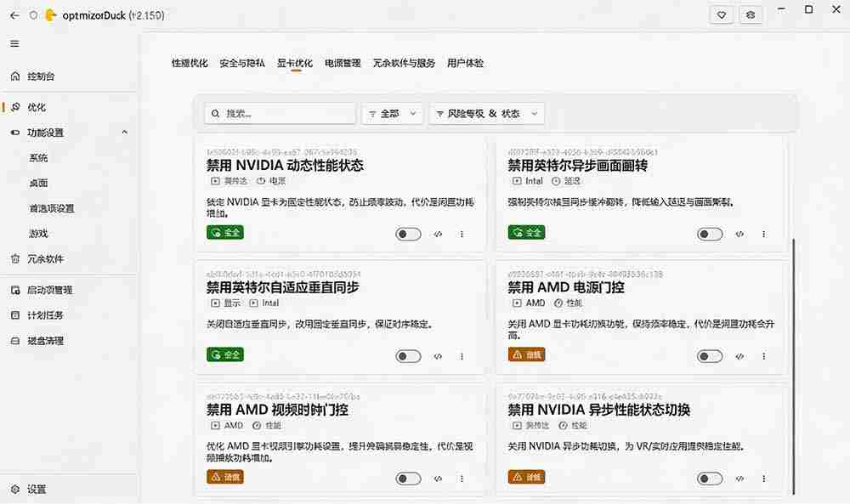Click Intel tag on 禁用英特尔异步画面翻转 card
Image resolution: width=850 pixels, height=504 pixels.
(x=528, y=181)
